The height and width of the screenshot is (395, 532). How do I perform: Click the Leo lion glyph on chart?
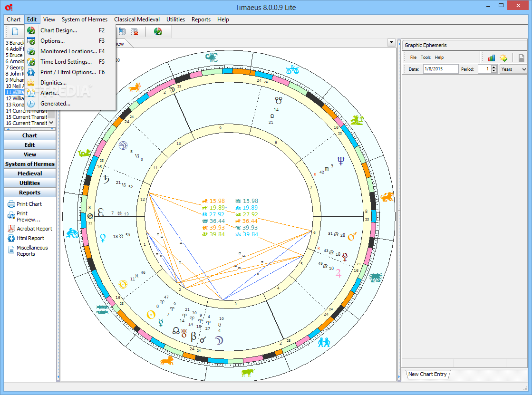pos(387,196)
